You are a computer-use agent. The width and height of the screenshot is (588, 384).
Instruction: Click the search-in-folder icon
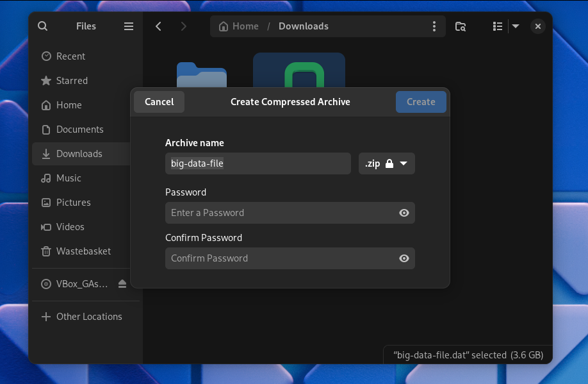click(x=460, y=26)
